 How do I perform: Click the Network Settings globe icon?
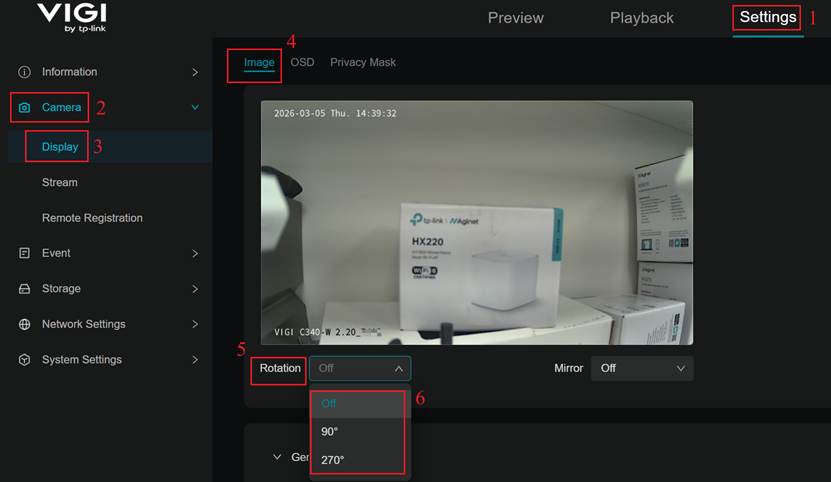click(x=24, y=324)
